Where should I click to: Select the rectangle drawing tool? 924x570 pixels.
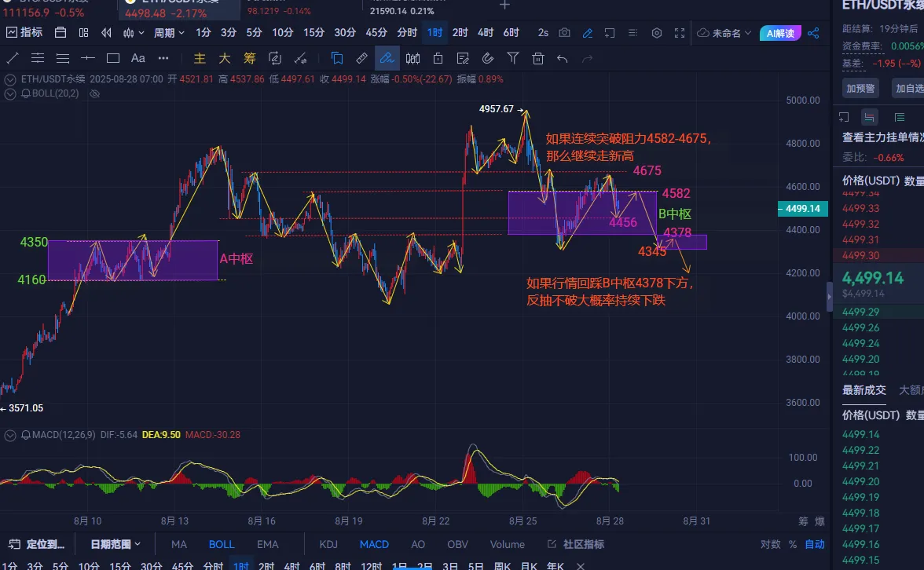click(113, 58)
